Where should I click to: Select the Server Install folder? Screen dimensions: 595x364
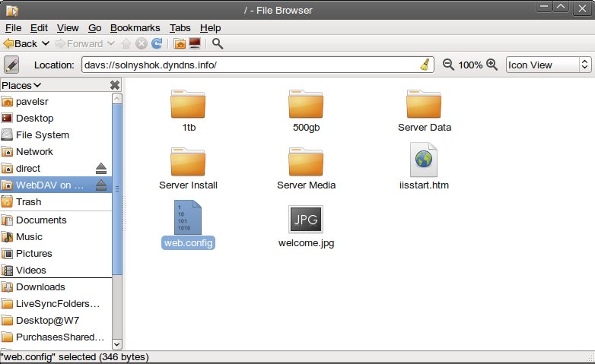(188, 169)
